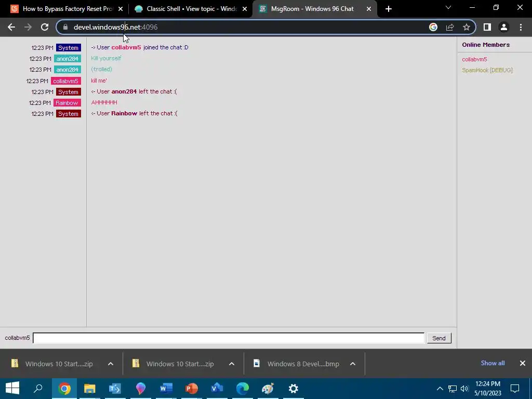Click Chrome in the taskbar
The width and height of the screenshot is (532, 399).
coord(64,388)
